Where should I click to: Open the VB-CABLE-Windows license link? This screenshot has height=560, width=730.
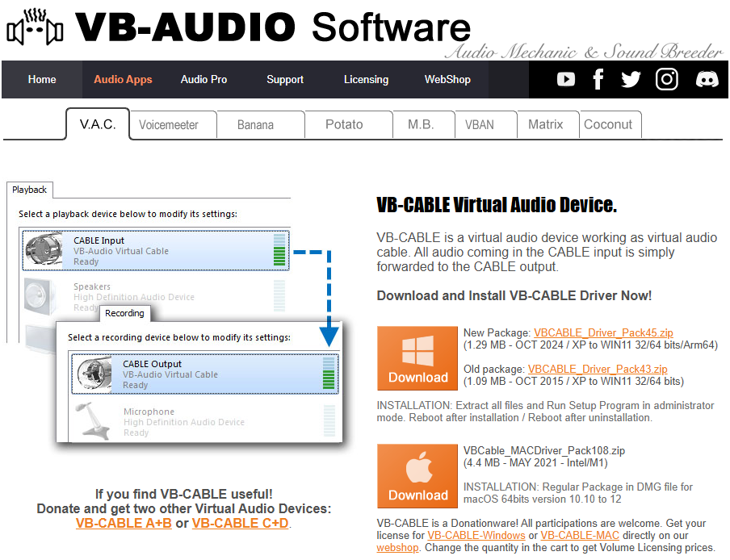point(476,536)
